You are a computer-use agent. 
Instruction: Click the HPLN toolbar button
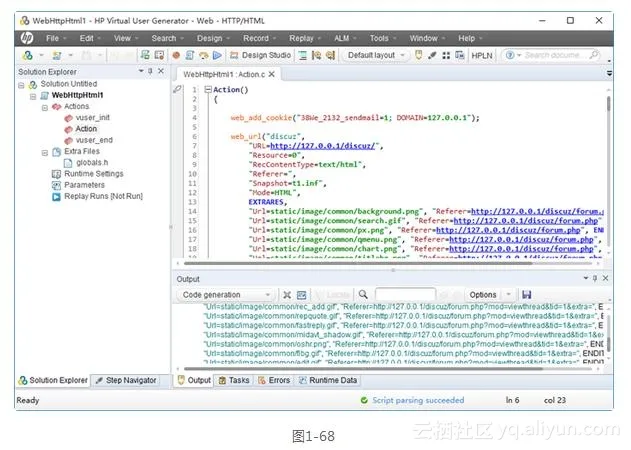point(482,55)
